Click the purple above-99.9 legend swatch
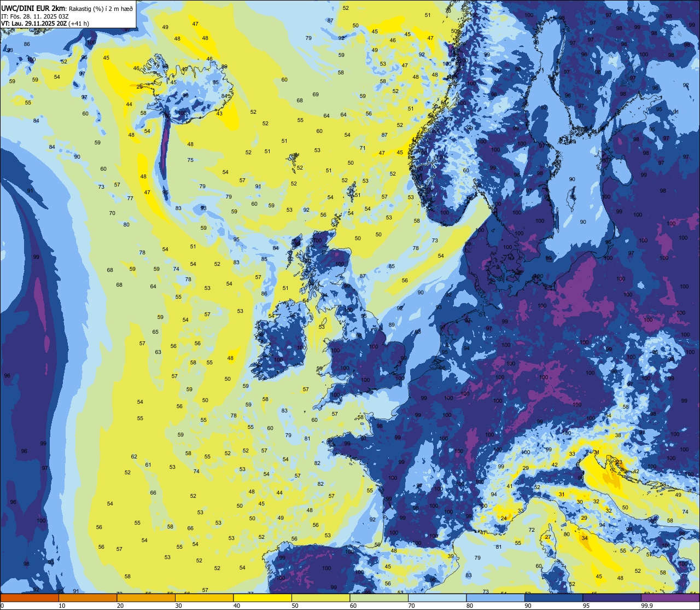Screen dimensions: 700x610 (670, 597)
